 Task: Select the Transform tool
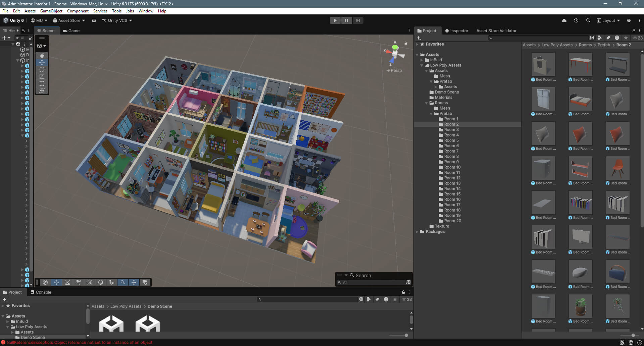tap(42, 91)
